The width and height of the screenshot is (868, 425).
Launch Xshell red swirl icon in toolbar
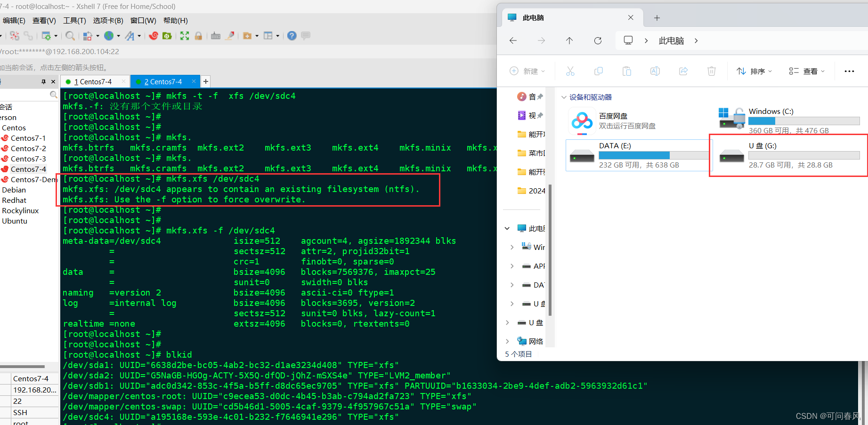pyautogui.click(x=154, y=36)
